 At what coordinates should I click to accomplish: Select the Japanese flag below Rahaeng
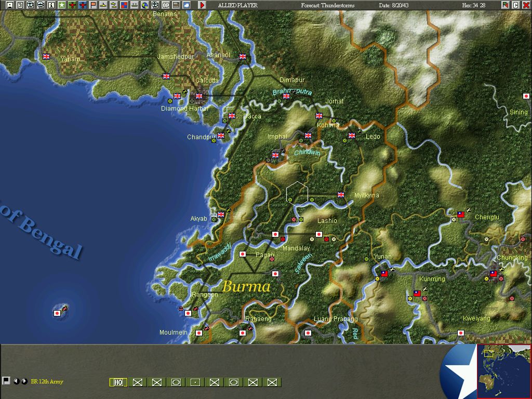(243, 333)
